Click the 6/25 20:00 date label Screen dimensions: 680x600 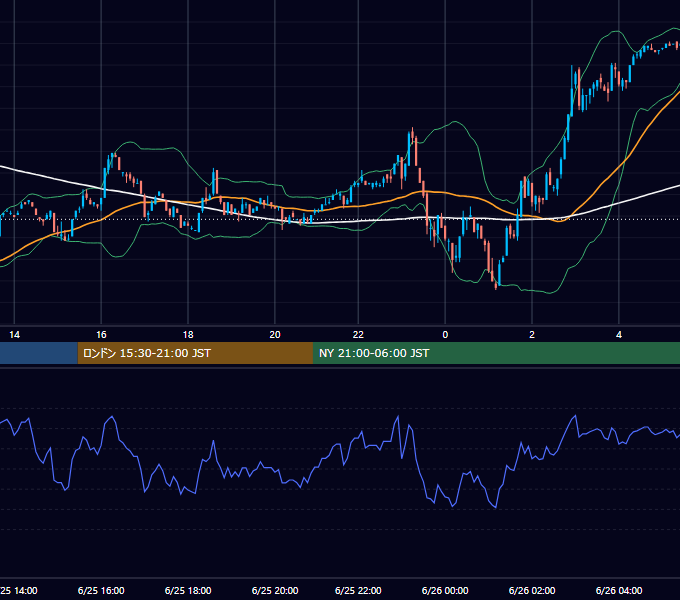coord(275,590)
